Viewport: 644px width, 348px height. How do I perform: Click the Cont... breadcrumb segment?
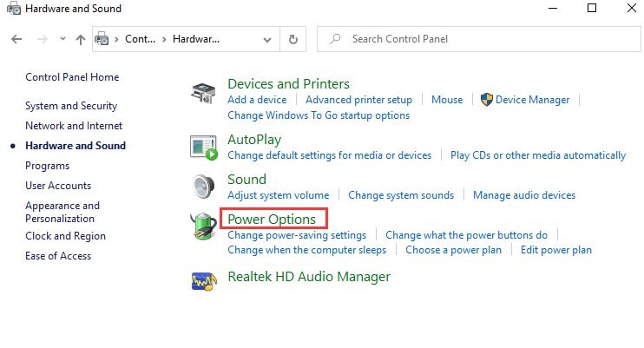(x=140, y=39)
